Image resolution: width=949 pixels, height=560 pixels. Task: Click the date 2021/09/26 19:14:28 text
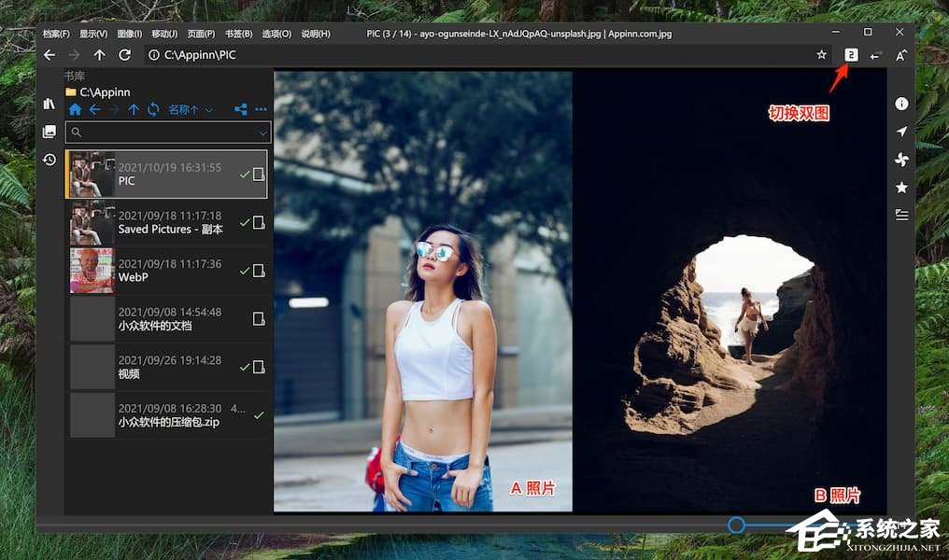pyautogui.click(x=170, y=360)
